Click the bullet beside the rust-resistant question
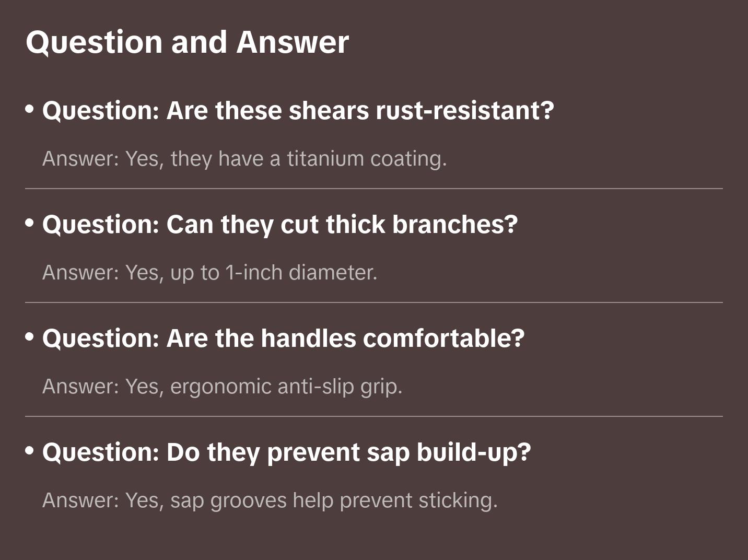 (x=30, y=109)
